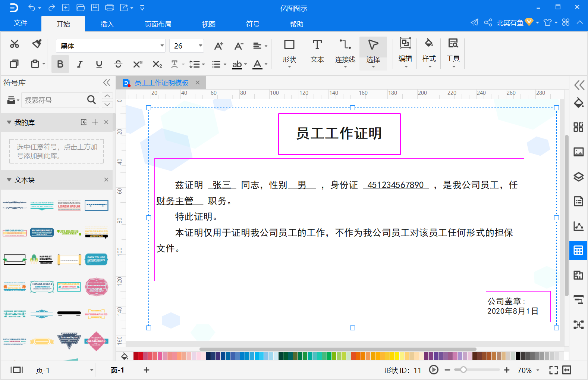Image resolution: width=588 pixels, height=380 pixels.
Task: Toggle Italic text style
Action: 79,64
